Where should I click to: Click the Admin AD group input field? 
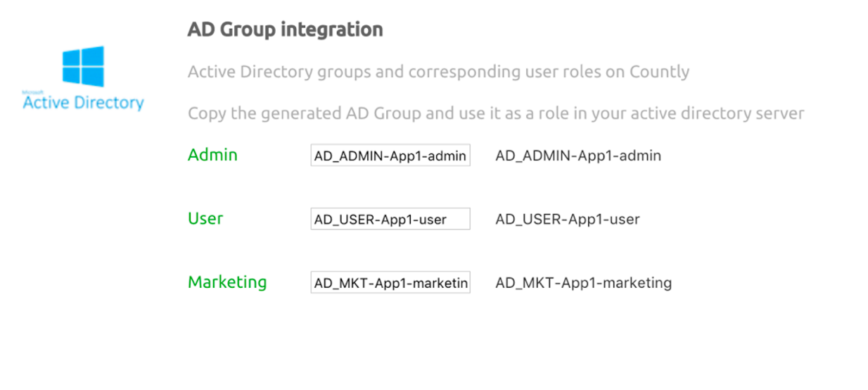click(x=390, y=156)
